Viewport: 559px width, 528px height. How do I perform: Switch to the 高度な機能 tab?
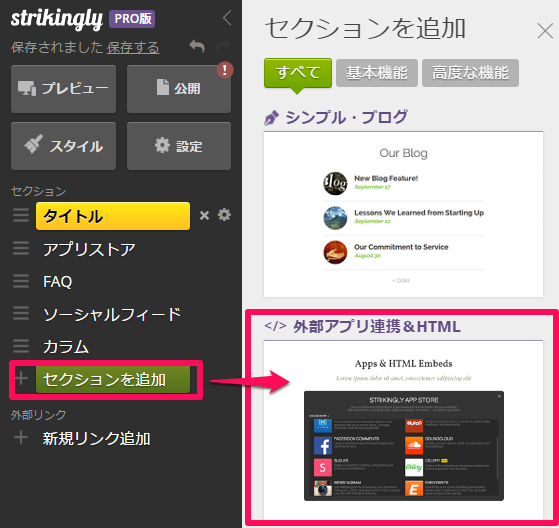tap(470, 73)
